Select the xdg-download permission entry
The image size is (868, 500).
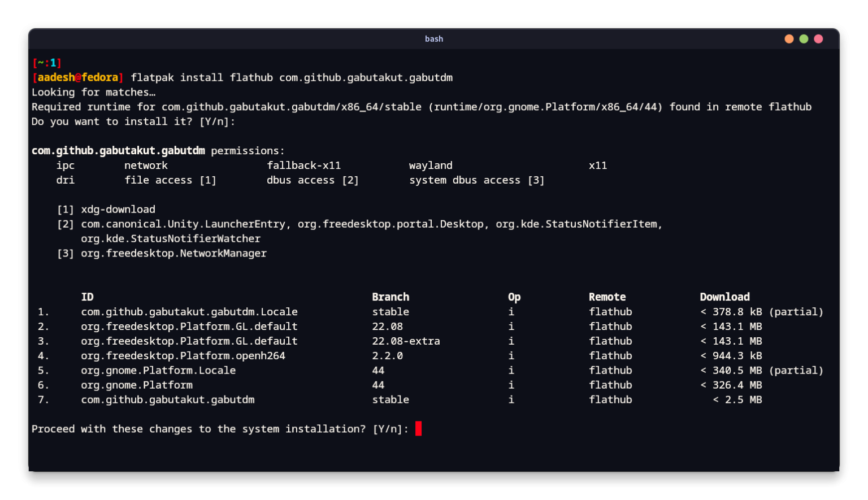[118, 209]
